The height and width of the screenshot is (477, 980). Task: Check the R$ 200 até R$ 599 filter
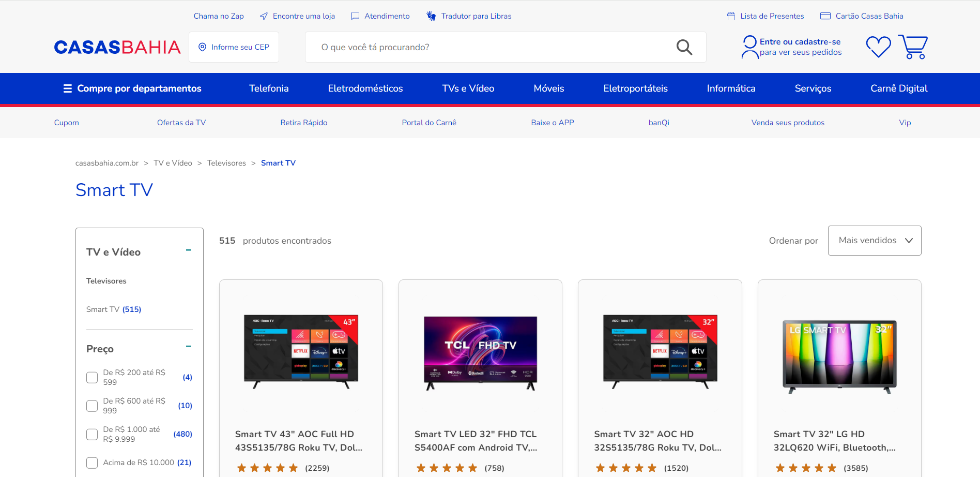point(92,378)
